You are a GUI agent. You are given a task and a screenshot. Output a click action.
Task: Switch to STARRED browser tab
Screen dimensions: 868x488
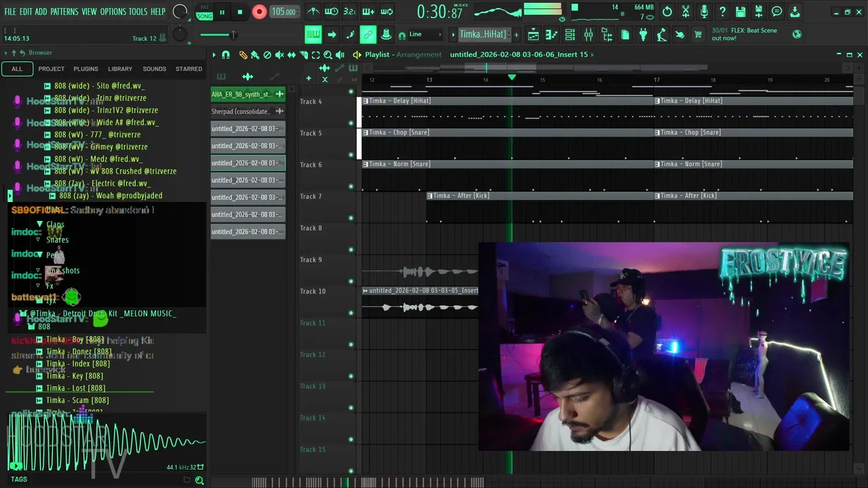pos(189,69)
